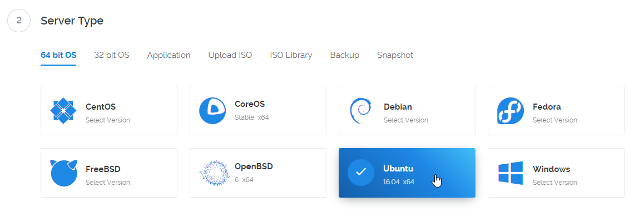Switch to the Snapshot tab
Image resolution: width=644 pixels, height=216 pixels.
pyautogui.click(x=395, y=55)
